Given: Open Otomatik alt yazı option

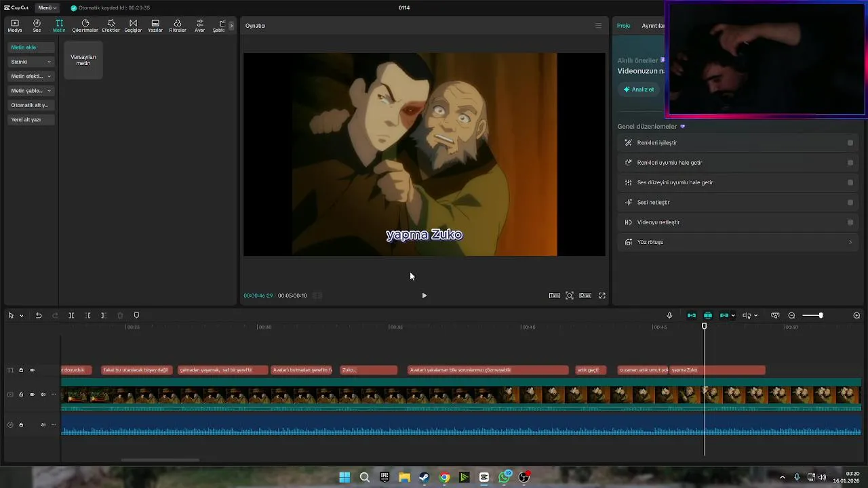Looking at the screenshot, I should [x=31, y=105].
